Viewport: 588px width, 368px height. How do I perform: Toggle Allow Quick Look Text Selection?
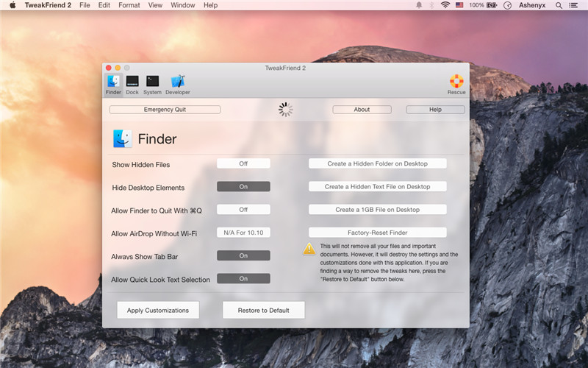point(243,279)
